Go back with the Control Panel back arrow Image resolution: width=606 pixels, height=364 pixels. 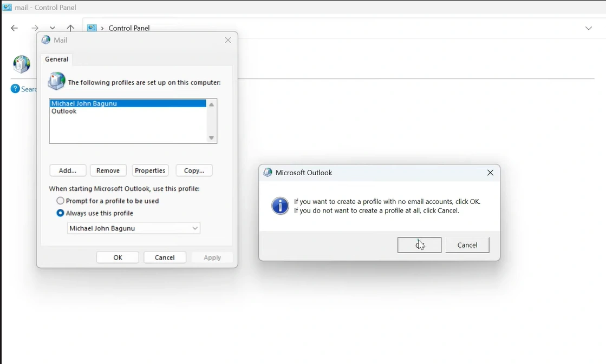[14, 28]
